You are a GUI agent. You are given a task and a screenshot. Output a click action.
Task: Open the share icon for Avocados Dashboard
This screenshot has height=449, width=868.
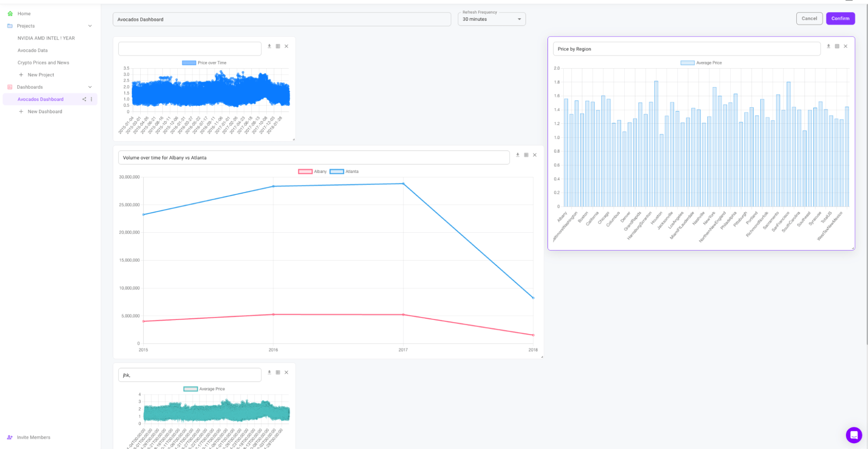coord(84,99)
